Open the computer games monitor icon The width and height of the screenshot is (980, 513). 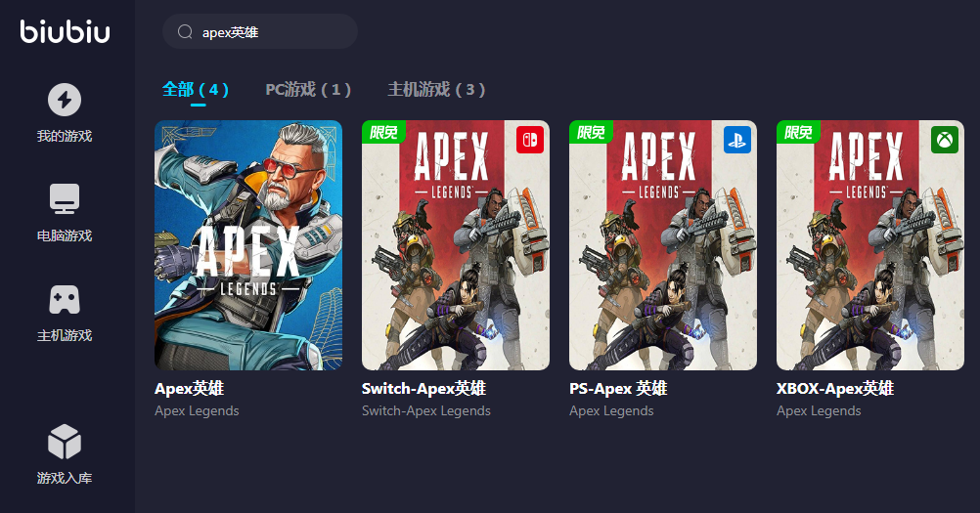pos(65,199)
